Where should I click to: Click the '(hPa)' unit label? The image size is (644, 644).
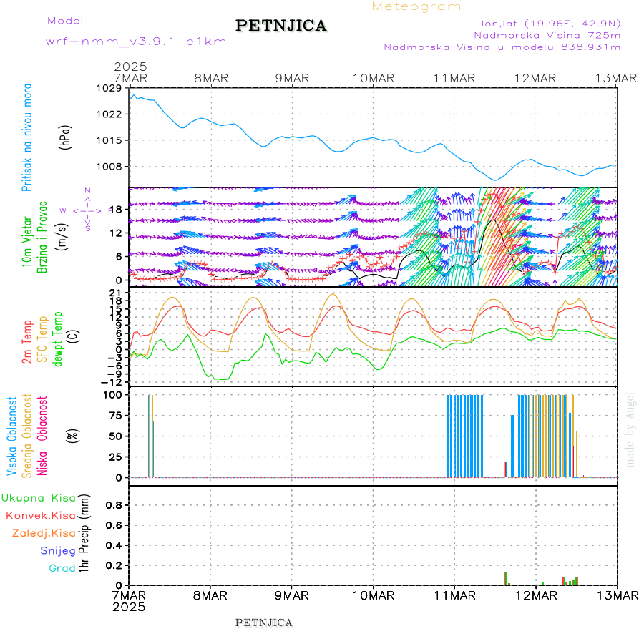(x=65, y=137)
